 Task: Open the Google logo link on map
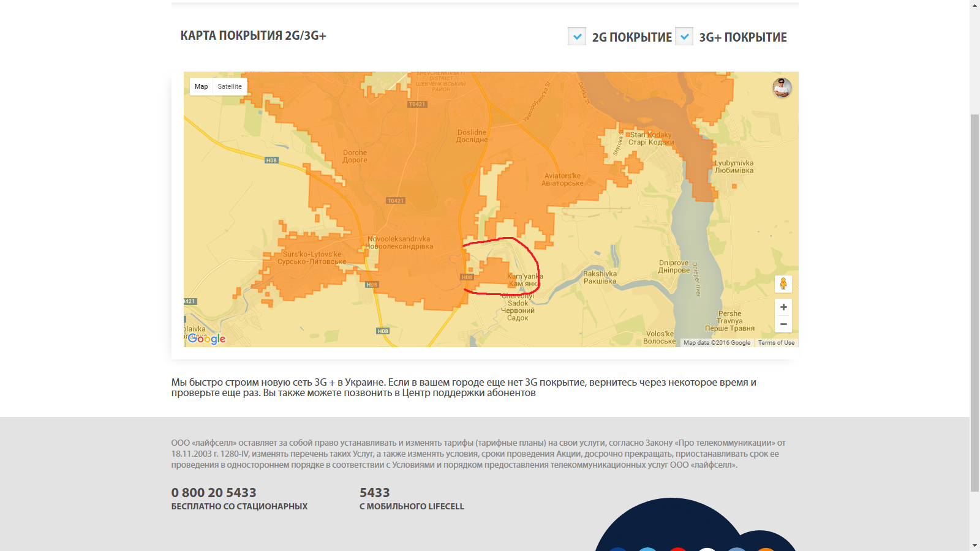pos(206,339)
